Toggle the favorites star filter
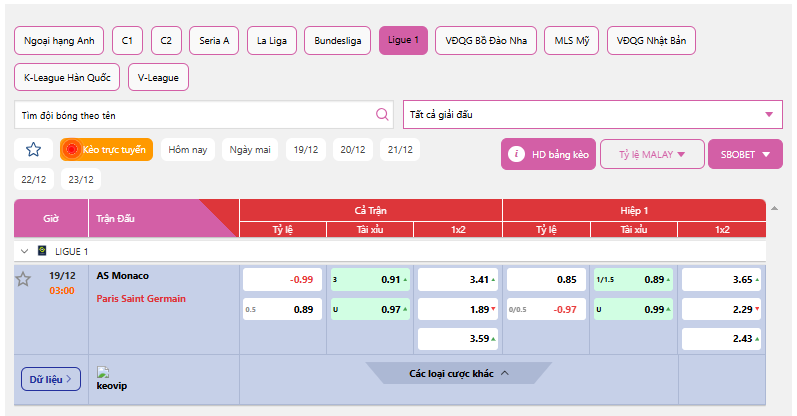 tap(34, 150)
